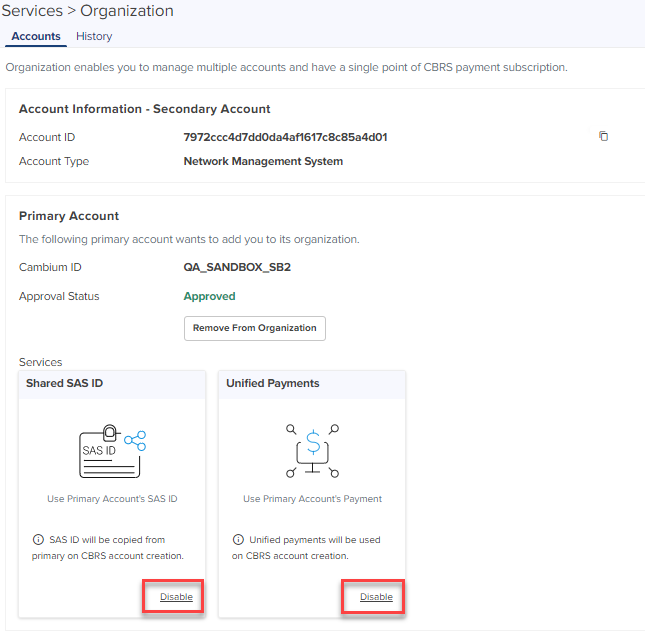Click the Approved status text
645x642 pixels.
click(209, 296)
